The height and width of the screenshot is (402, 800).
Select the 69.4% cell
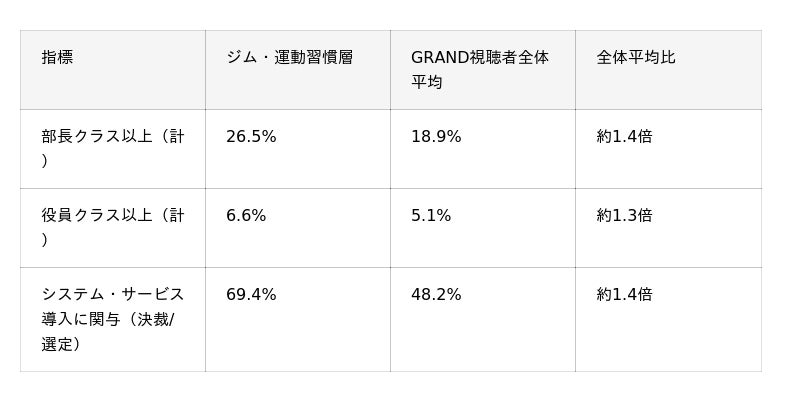298,319
